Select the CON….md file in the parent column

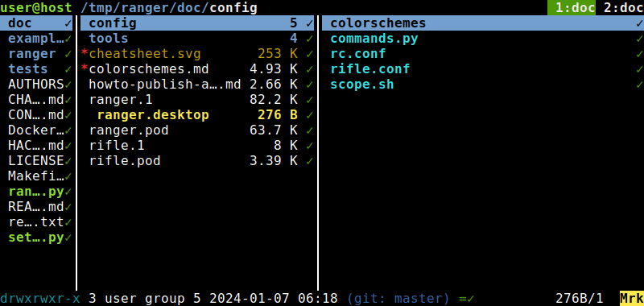tap(36, 115)
